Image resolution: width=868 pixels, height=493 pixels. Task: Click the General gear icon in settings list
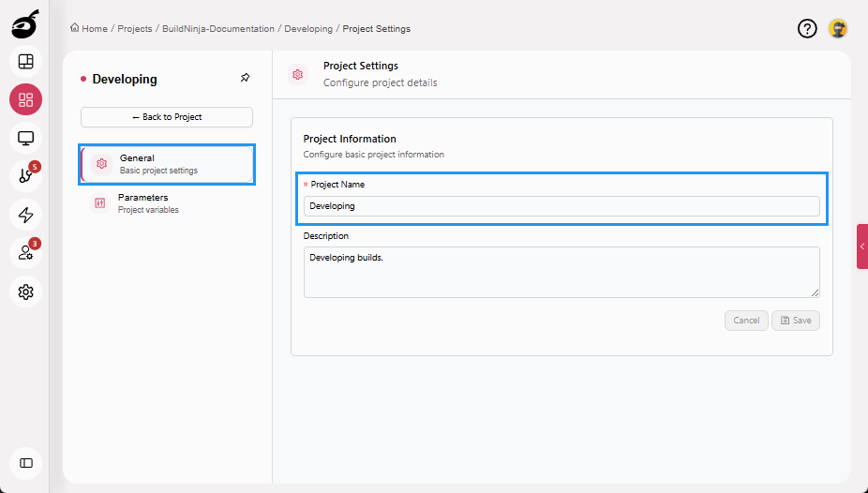pos(102,164)
